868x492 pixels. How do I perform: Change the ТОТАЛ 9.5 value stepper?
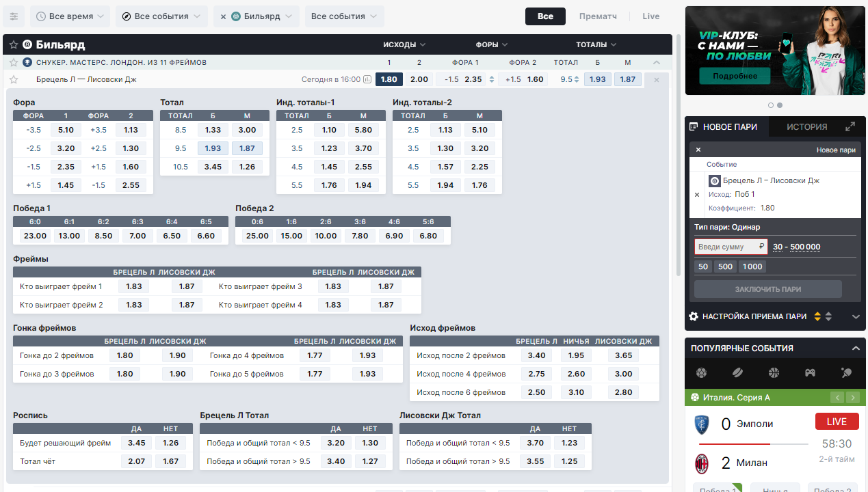[x=577, y=79]
